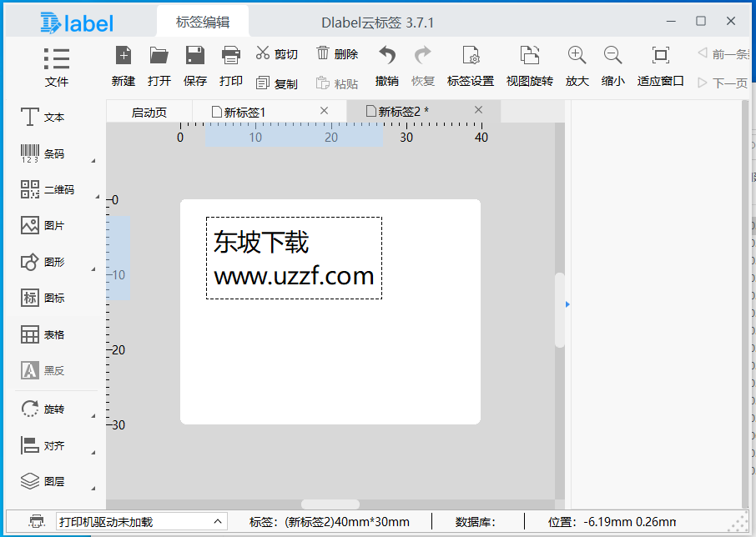This screenshot has width=756, height=537.
Task: Expand the 图层 options arrow
Action: tap(93, 488)
